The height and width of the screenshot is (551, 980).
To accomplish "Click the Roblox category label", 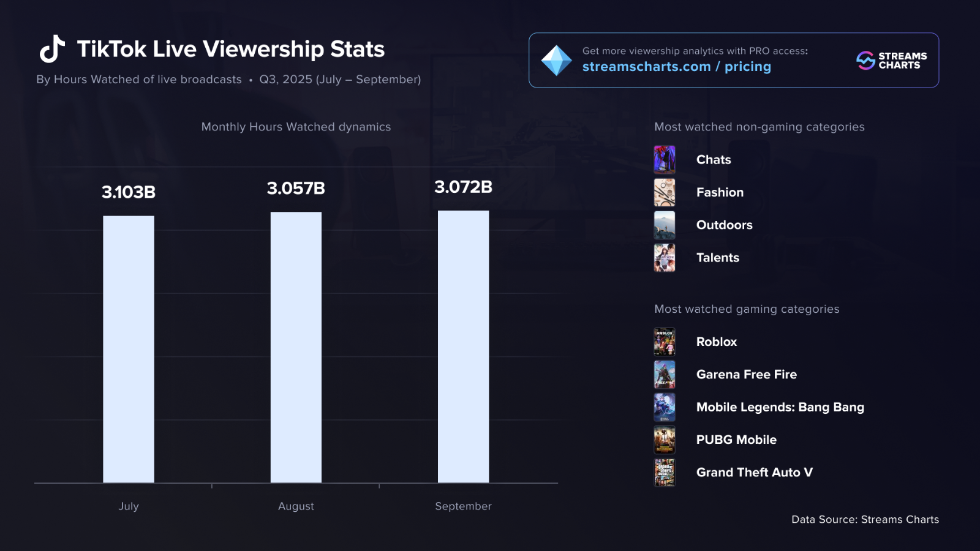I will point(717,342).
